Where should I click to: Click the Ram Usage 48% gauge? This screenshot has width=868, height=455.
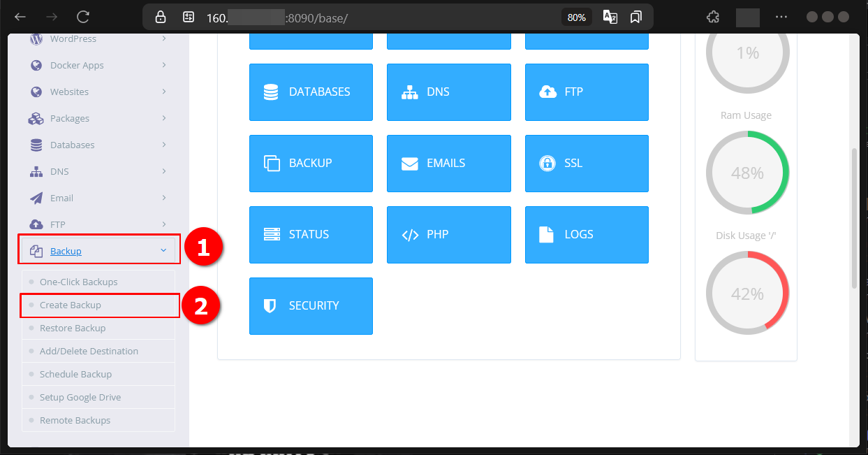(747, 173)
